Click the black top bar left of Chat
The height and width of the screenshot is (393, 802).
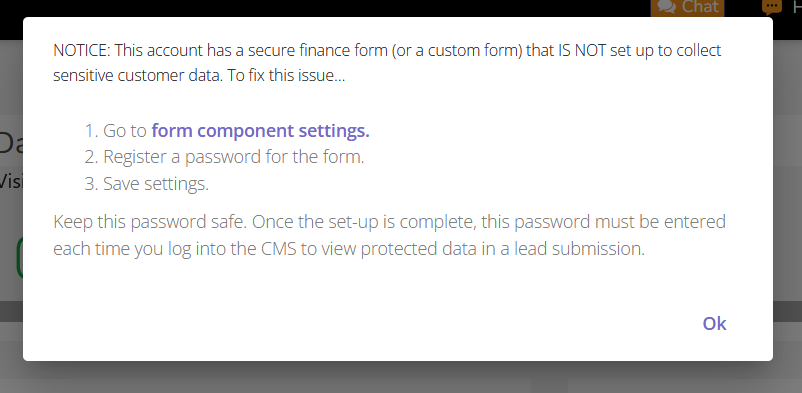click(x=325, y=8)
